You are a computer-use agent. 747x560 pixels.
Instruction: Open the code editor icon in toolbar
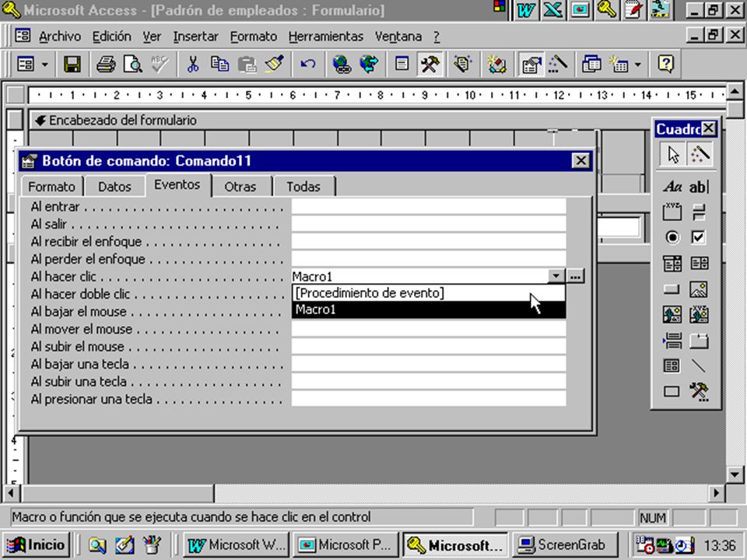(x=496, y=65)
